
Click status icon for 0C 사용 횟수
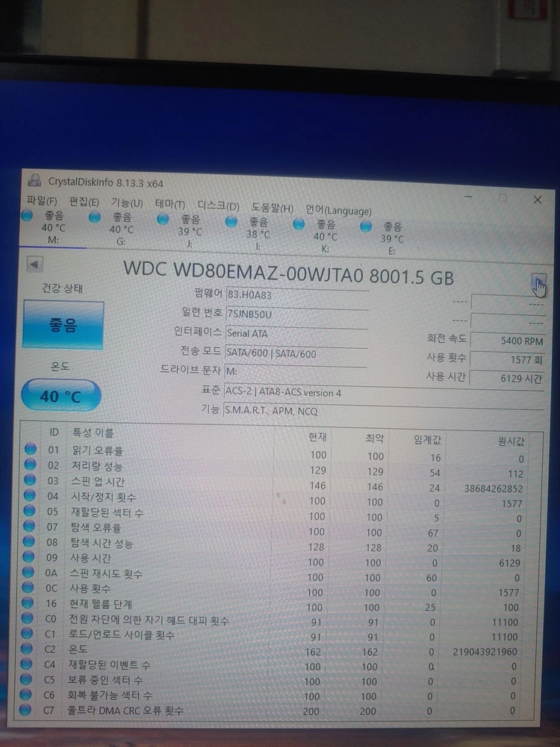(28, 587)
